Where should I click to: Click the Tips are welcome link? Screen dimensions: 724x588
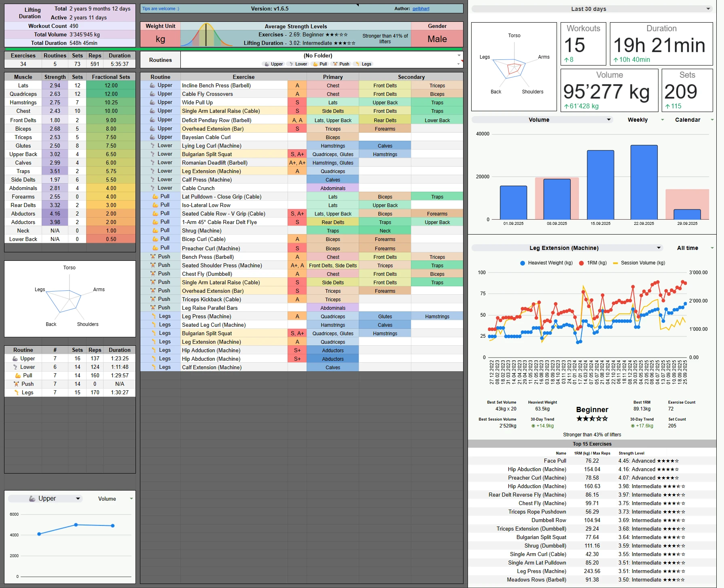pos(160,8)
